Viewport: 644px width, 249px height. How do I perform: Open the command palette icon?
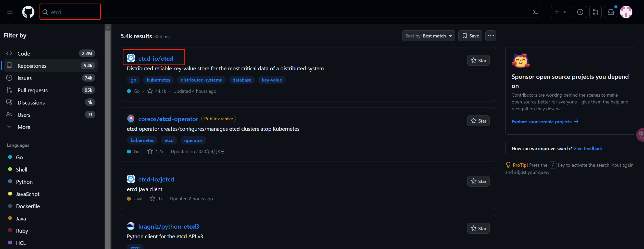(x=535, y=12)
